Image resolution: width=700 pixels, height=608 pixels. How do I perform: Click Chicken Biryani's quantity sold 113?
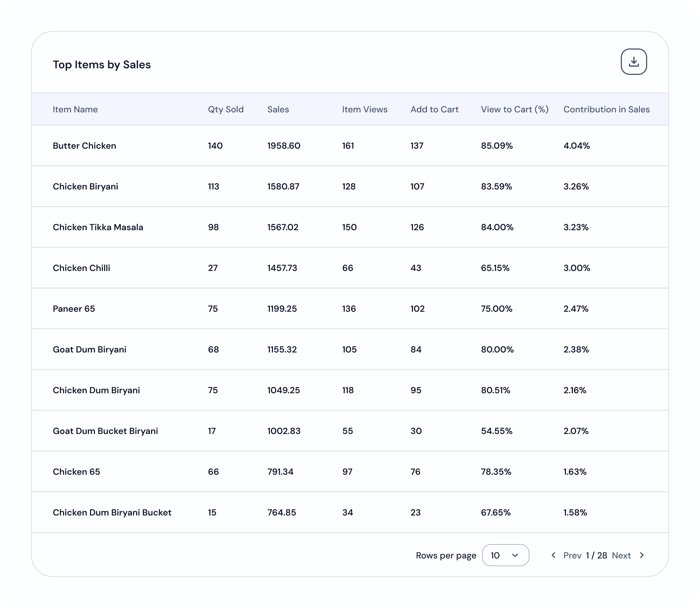click(213, 186)
